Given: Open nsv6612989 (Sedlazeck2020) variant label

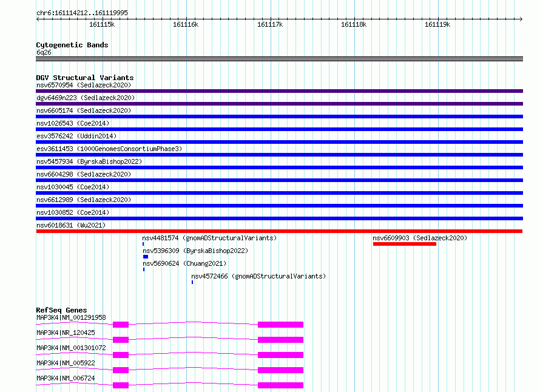Looking at the screenshot, I should pos(84,200).
